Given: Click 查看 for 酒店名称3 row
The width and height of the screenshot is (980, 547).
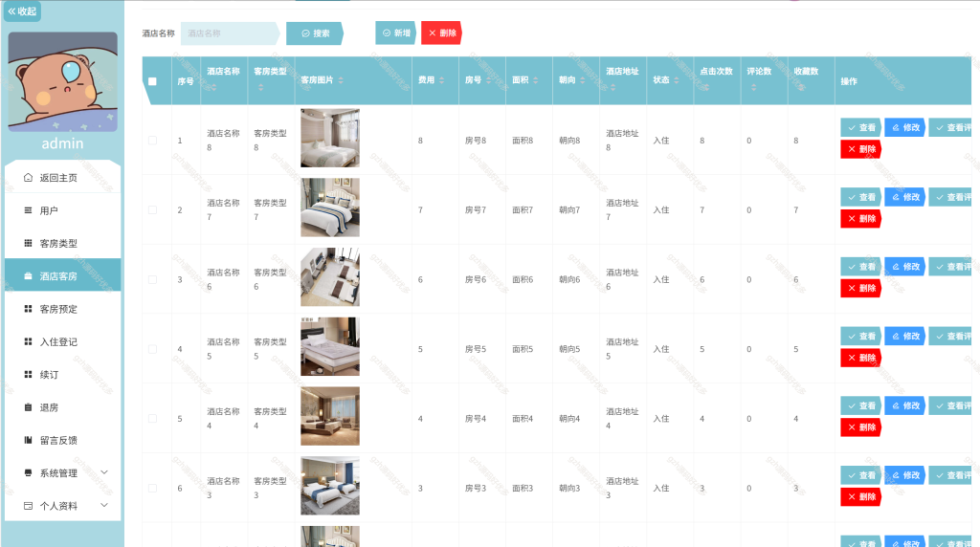Looking at the screenshot, I should [860, 475].
